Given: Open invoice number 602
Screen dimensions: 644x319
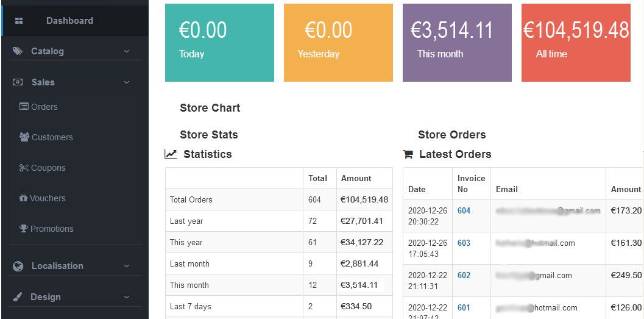Looking at the screenshot, I should [x=464, y=275].
